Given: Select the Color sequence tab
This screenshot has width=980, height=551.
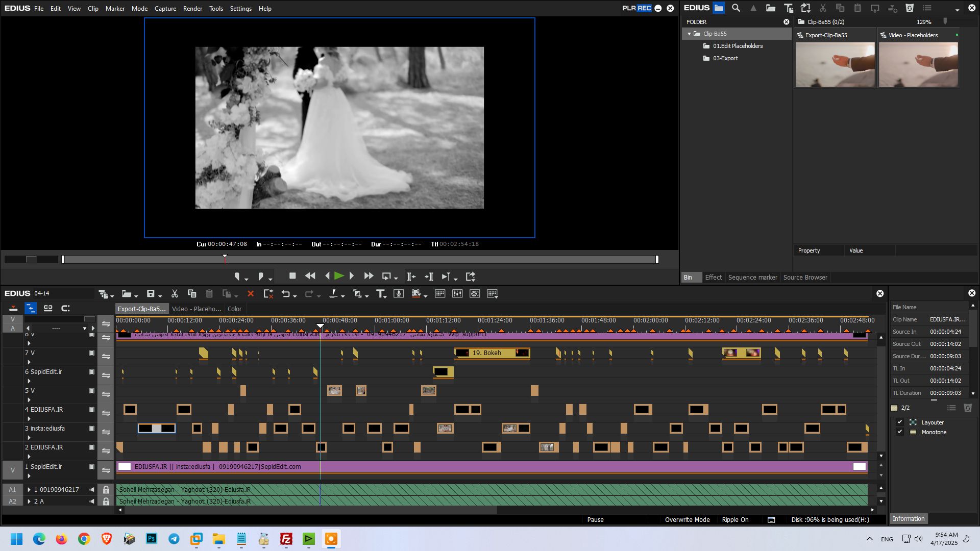Looking at the screenshot, I should tap(234, 309).
